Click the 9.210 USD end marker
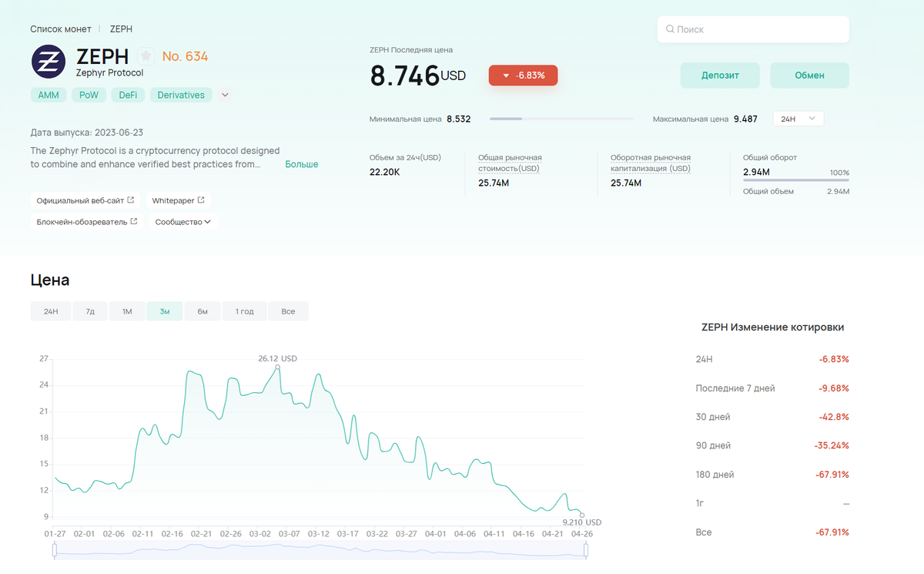The height and width of the screenshot is (574, 924). pyautogui.click(x=582, y=515)
